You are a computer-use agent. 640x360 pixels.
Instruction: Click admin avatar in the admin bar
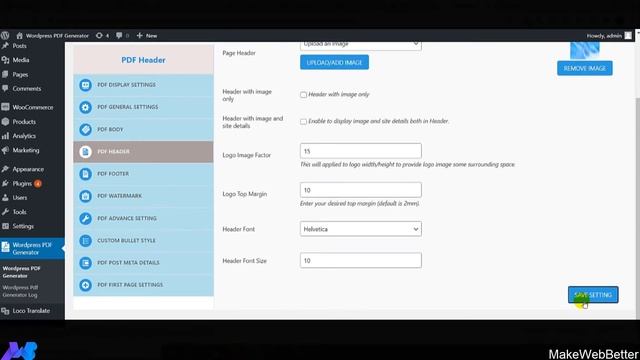pyautogui.click(x=628, y=36)
